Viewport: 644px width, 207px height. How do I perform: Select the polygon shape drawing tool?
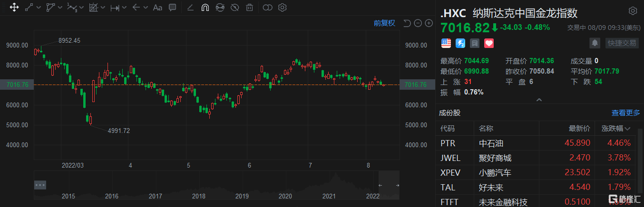coord(50,7)
